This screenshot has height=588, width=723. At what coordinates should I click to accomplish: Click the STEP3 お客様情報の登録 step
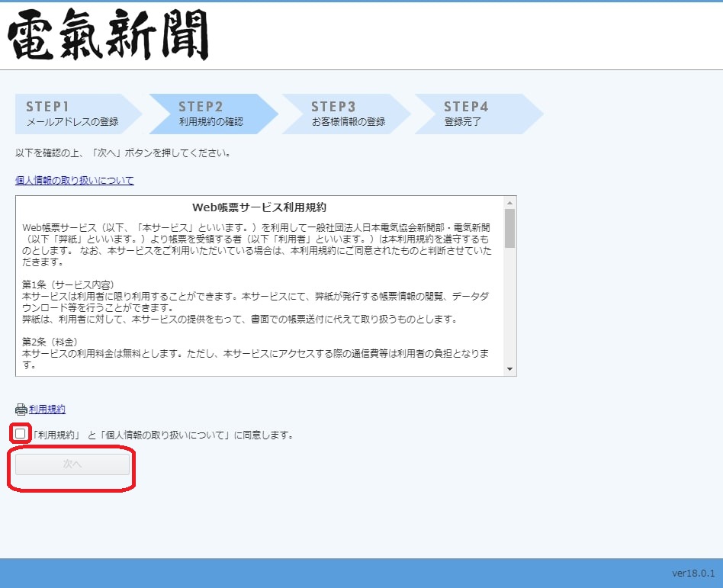click(346, 114)
